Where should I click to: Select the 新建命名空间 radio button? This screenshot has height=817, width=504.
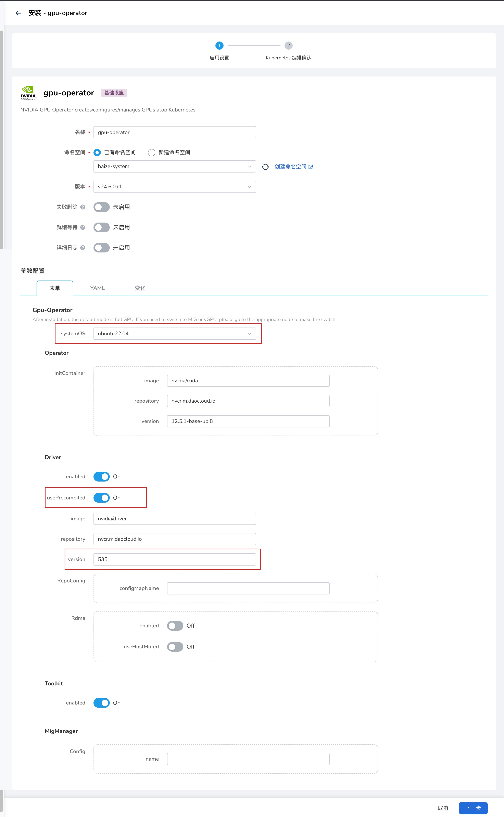pos(152,152)
